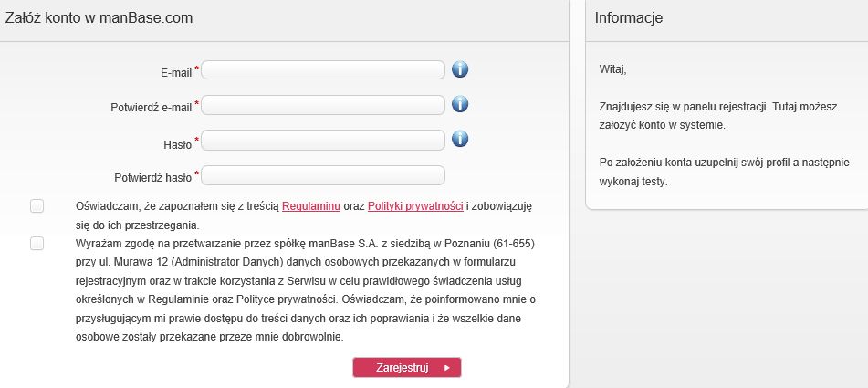868x388 pixels.
Task: Open the Regulaminu link
Action: coord(311,206)
